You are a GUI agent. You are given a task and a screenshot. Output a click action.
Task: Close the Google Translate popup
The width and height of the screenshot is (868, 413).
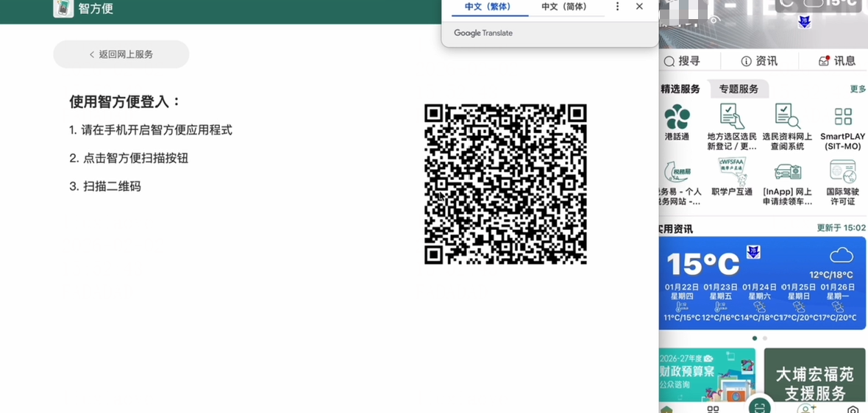(x=639, y=7)
